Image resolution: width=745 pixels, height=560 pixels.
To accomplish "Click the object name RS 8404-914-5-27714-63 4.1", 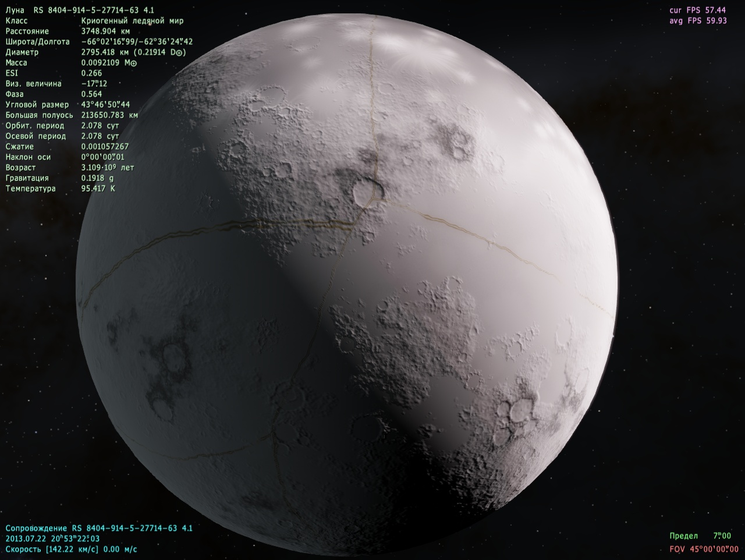I will tap(94, 10).
